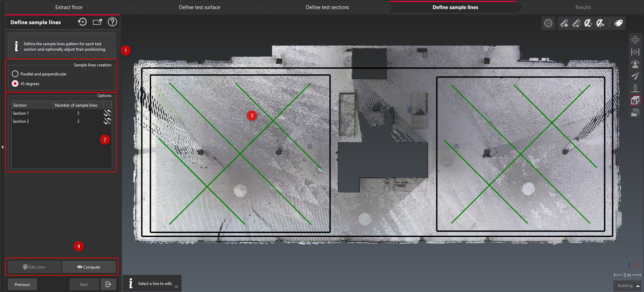Click the help question mark icon
Screen dimensions: 644x292
point(112,22)
